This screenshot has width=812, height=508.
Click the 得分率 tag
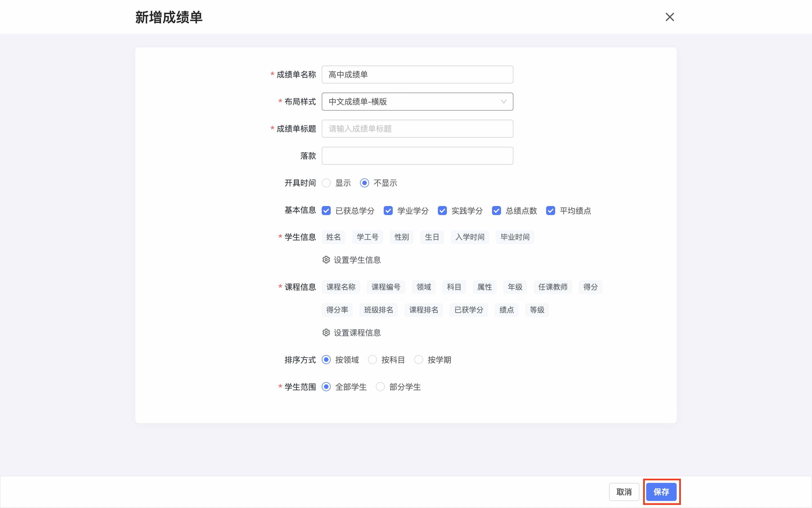point(337,310)
